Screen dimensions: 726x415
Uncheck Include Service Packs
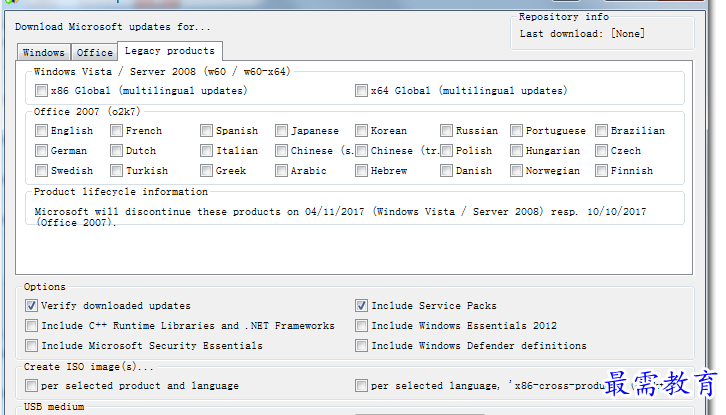[361, 306]
